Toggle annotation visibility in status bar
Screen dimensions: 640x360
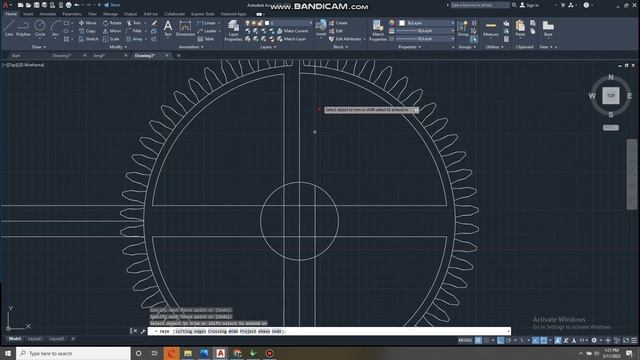(558, 340)
